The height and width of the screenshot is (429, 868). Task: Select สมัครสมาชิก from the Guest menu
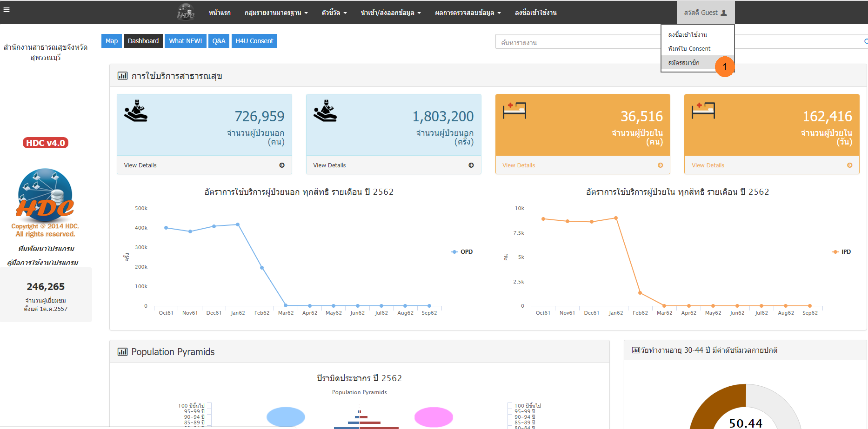(684, 63)
